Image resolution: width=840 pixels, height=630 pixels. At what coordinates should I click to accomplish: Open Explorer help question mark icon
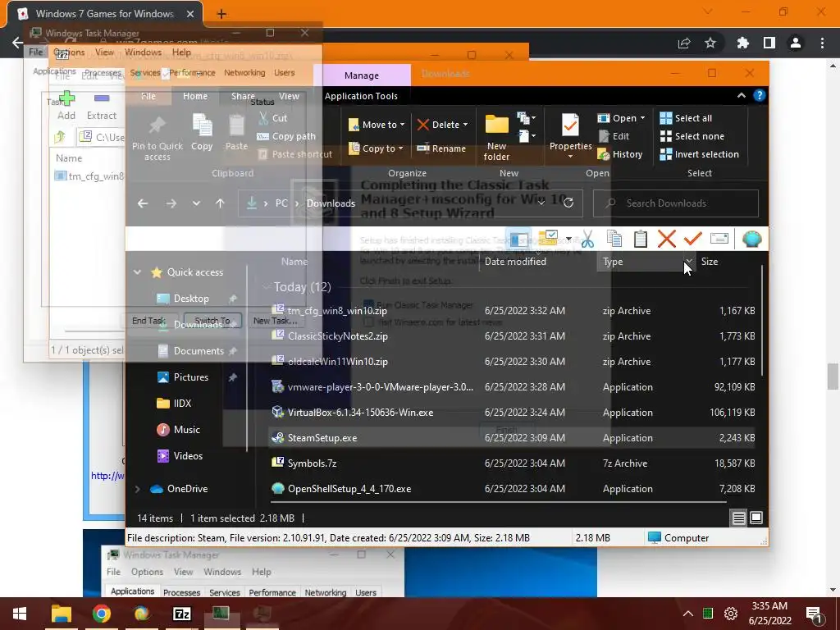pos(759,95)
